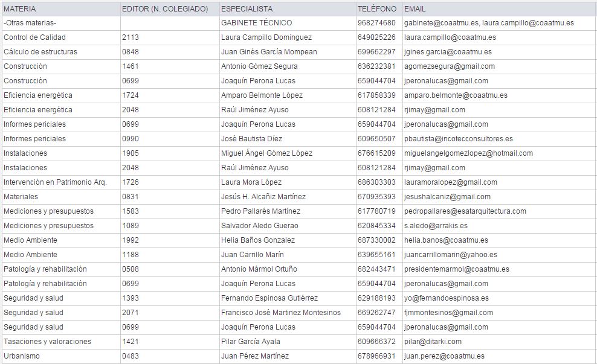The height and width of the screenshot is (364, 597).
Task: Click email pbautista@incotecconsultores.es
Action: pyautogui.click(x=459, y=139)
